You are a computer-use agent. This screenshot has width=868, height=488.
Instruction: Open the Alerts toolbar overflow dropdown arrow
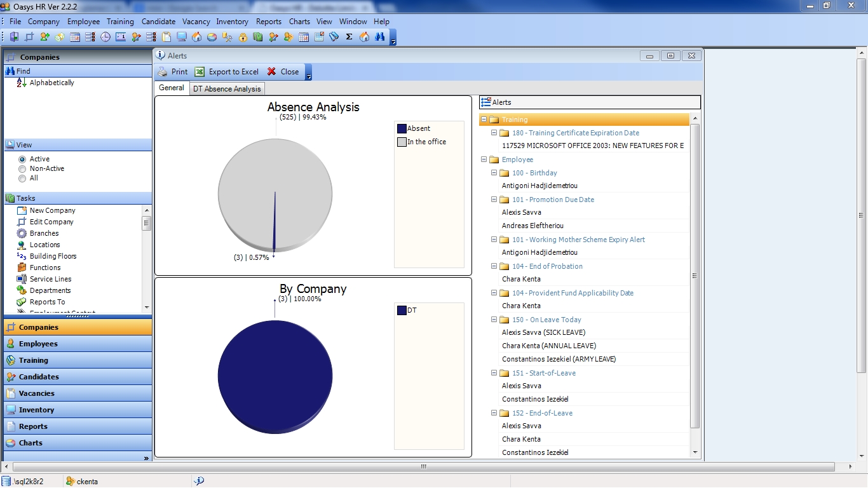[309, 72]
